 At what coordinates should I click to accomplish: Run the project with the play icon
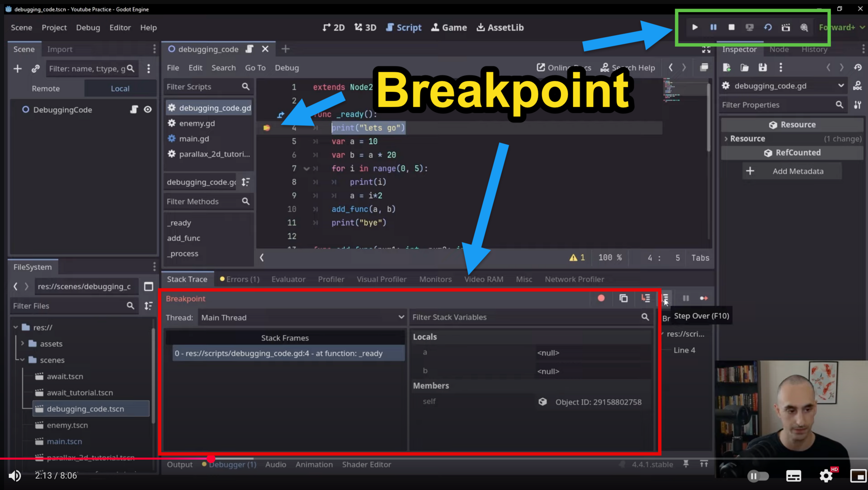tap(695, 28)
